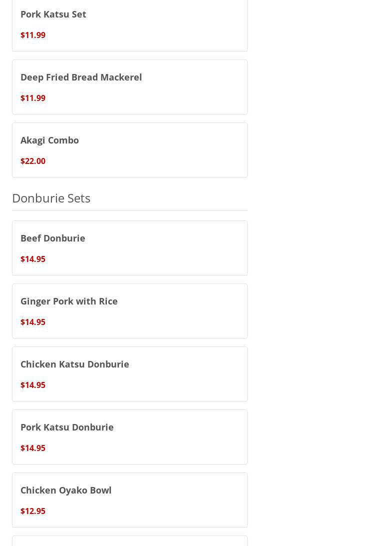Click blank right side of Akagi Combo card
392x546 pixels.
click(200, 150)
